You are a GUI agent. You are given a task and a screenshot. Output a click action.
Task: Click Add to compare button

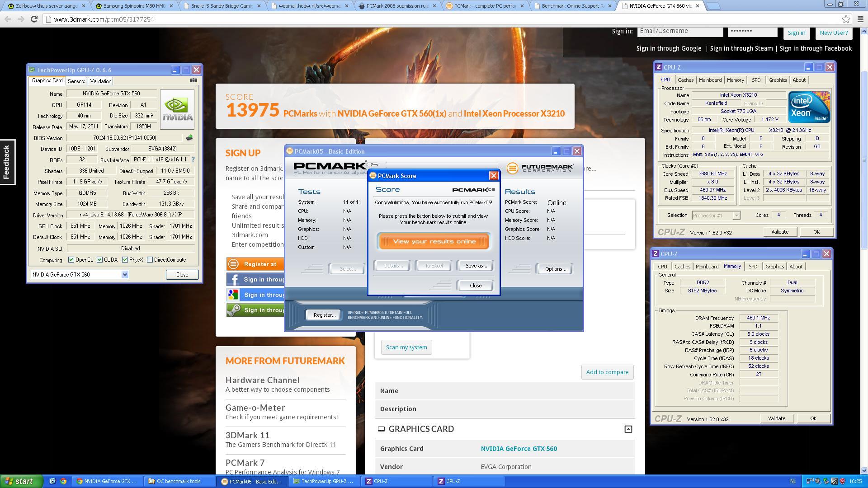coord(607,372)
